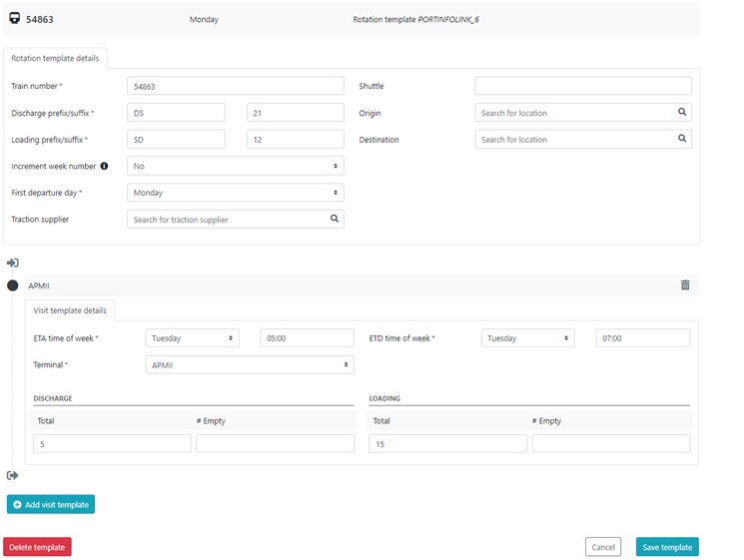Viewport: 744px width, 560px height.
Task: Click the Monday text in header bar
Action: [204, 19]
